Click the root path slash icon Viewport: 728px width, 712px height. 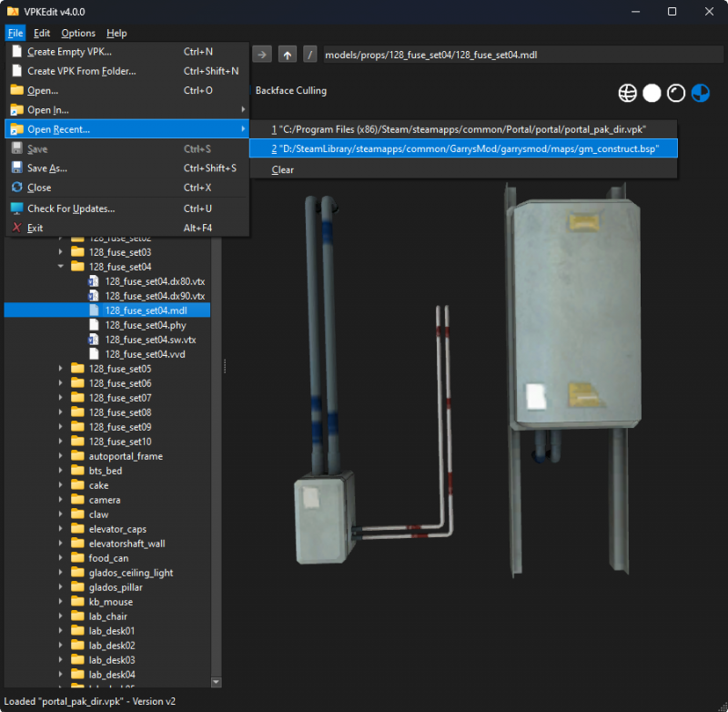tap(309, 54)
